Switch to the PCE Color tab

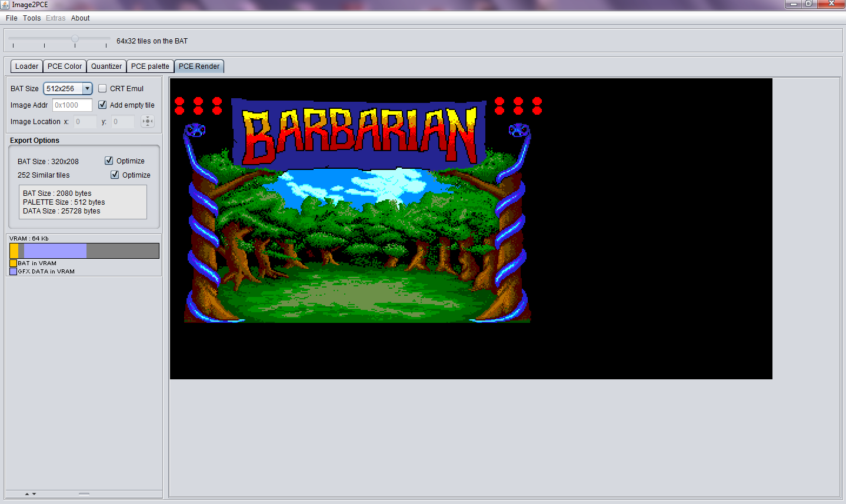coord(65,66)
